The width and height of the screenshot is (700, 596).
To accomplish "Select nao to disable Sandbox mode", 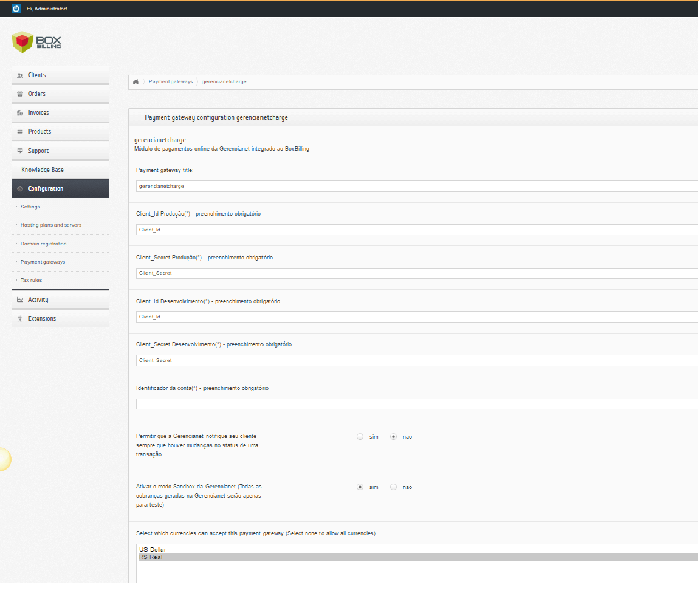I will [393, 487].
